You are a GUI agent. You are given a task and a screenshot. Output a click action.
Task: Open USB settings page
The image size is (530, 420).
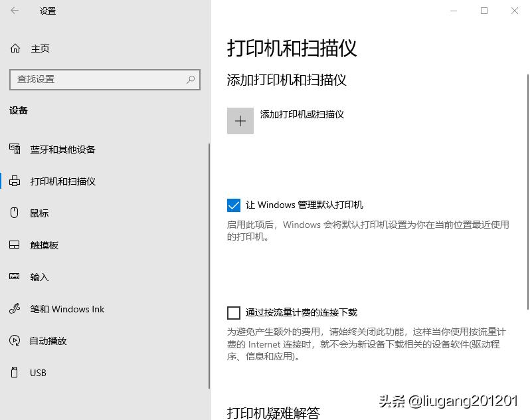point(38,373)
